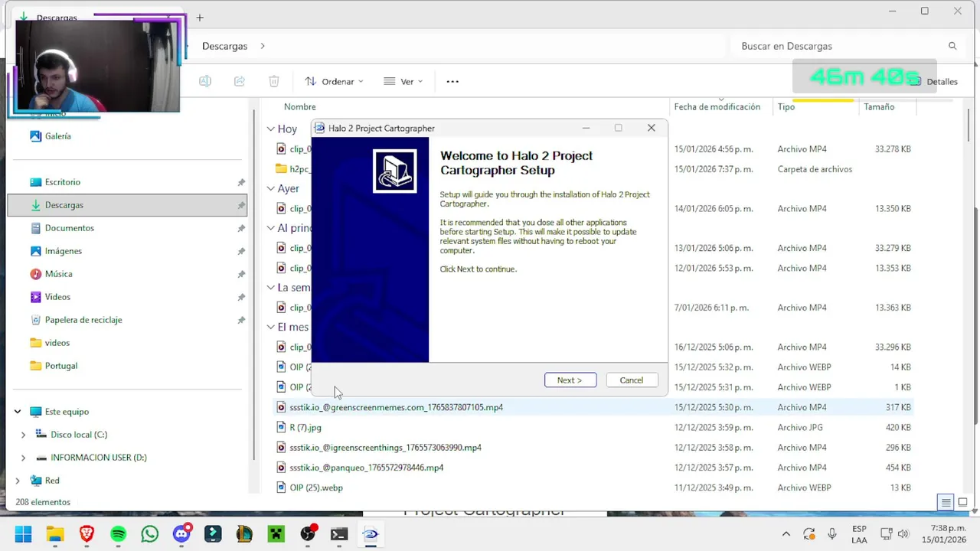Minimize the Halo 2 Project Cartographer dialog
This screenshot has width=980, height=551.
pos(586,128)
